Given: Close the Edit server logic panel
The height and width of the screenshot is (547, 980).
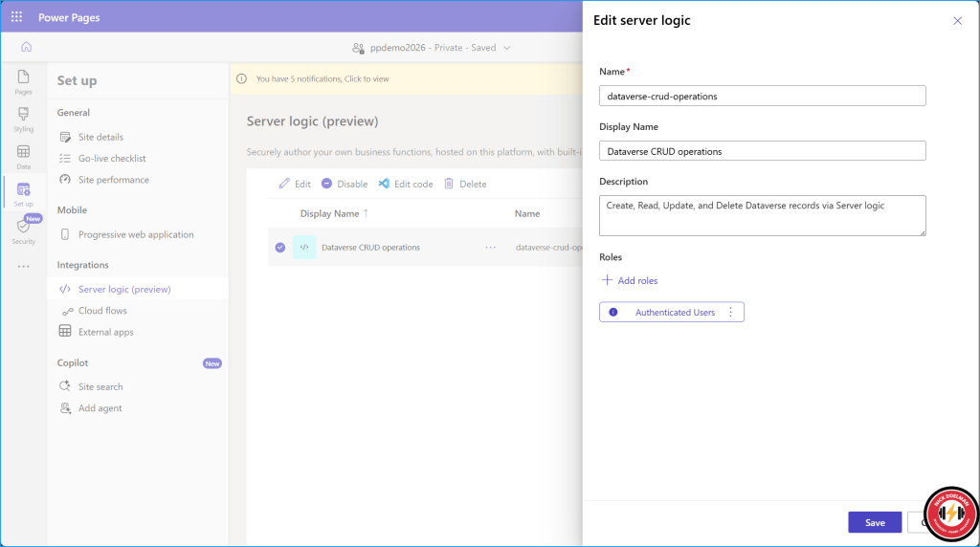Looking at the screenshot, I should coord(957,21).
